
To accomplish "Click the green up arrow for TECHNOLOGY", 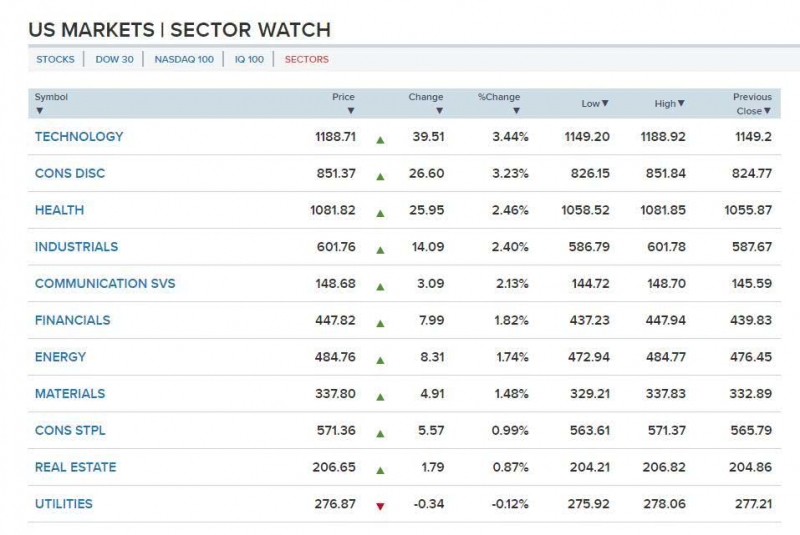I will pos(380,140).
